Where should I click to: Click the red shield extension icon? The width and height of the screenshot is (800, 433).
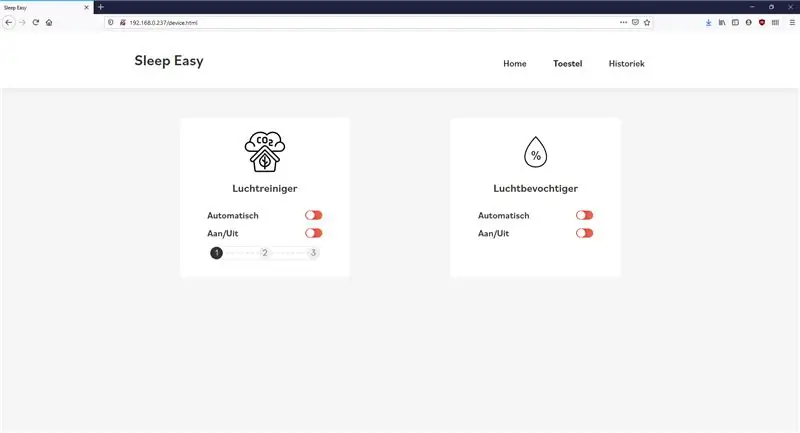762,22
